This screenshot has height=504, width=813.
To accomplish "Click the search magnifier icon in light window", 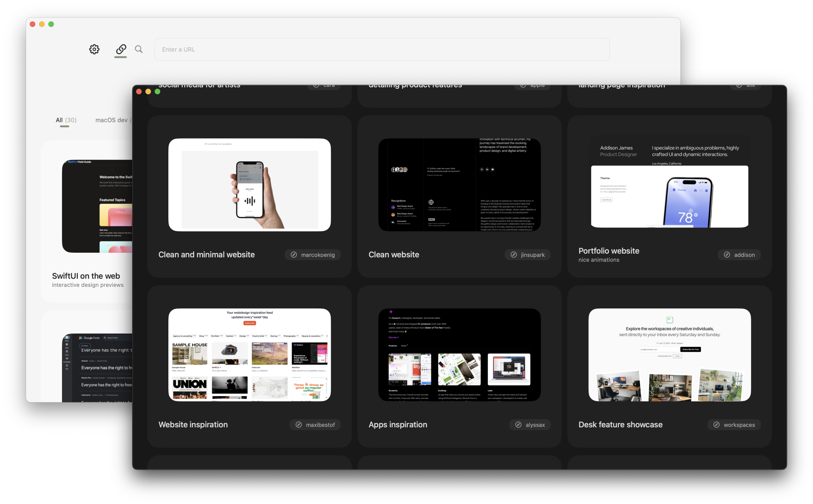I will tap(139, 49).
